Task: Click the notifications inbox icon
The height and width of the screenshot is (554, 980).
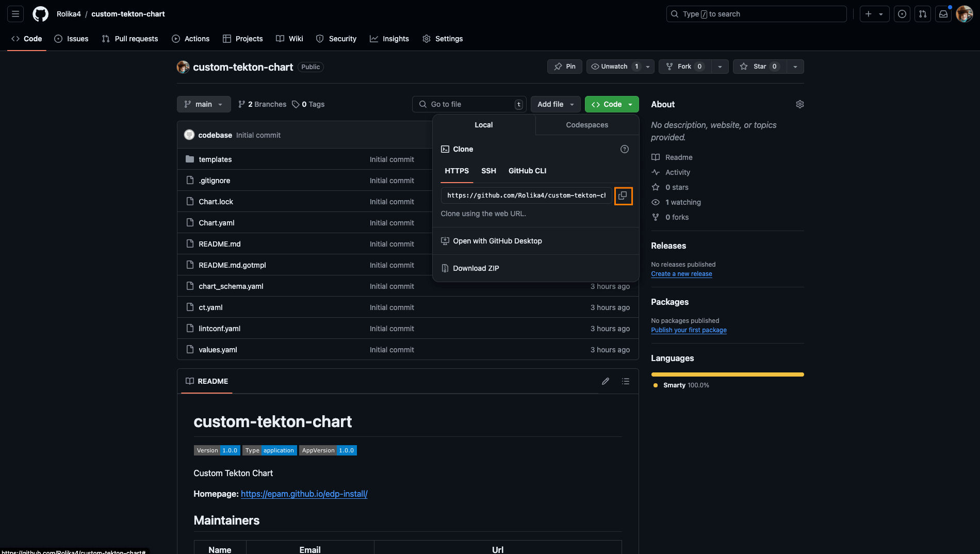Action: point(943,14)
